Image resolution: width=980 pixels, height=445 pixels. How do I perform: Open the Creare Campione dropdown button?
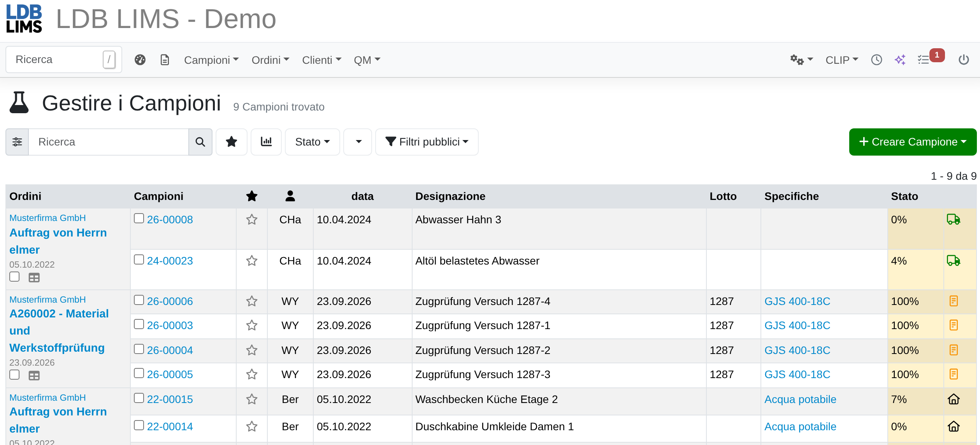[913, 142]
